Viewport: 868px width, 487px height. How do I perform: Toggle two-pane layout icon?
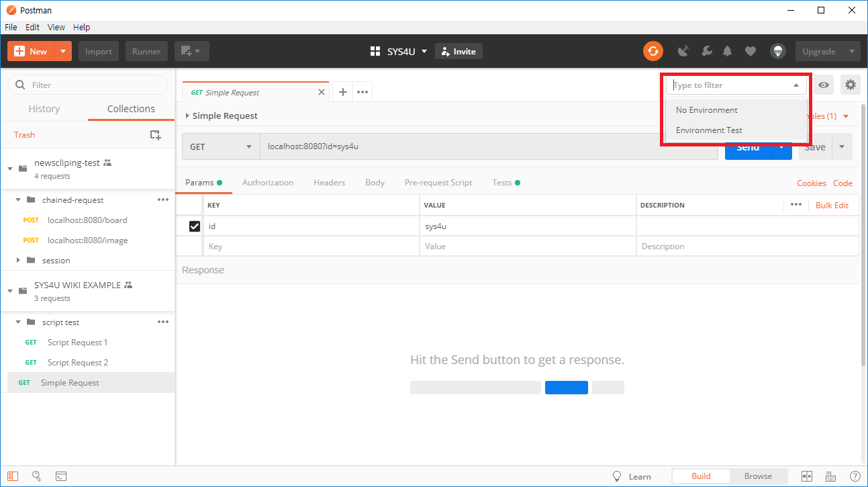(x=808, y=476)
